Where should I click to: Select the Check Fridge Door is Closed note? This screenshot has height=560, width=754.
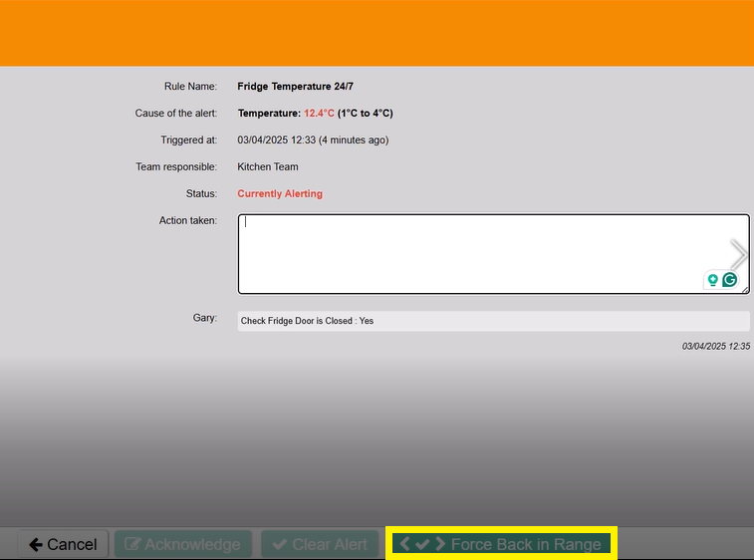492,321
